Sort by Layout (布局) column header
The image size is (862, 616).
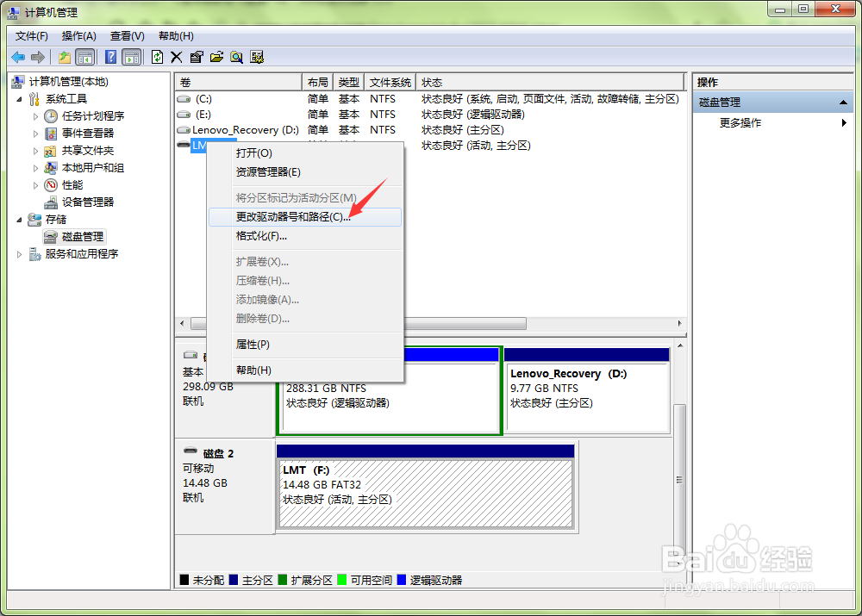pyautogui.click(x=318, y=83)
